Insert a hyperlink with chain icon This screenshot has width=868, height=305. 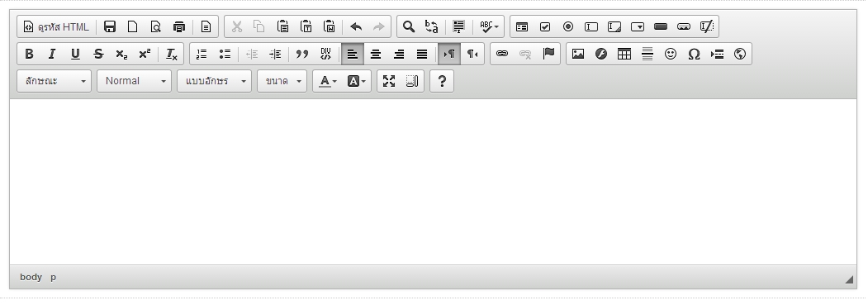502,54
